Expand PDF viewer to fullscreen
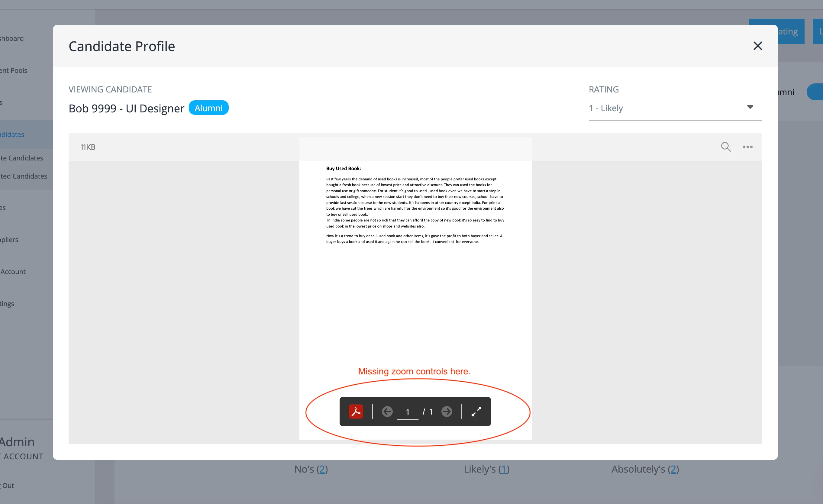 pos(476,412)
